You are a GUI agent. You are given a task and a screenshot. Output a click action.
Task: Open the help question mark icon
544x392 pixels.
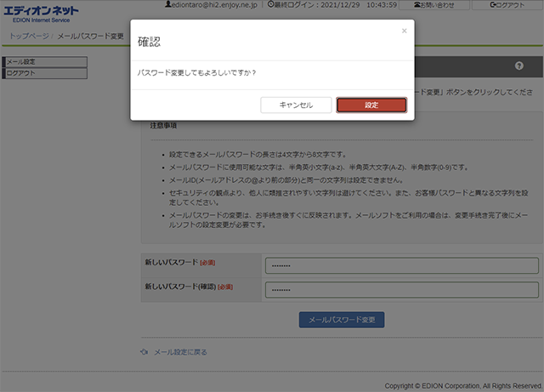pyautogui.click(x=519, y=65)
